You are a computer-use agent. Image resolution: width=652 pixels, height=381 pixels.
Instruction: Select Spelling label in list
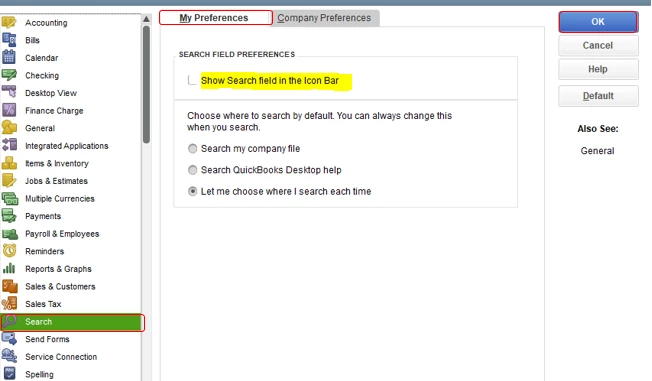click(40, 374)
